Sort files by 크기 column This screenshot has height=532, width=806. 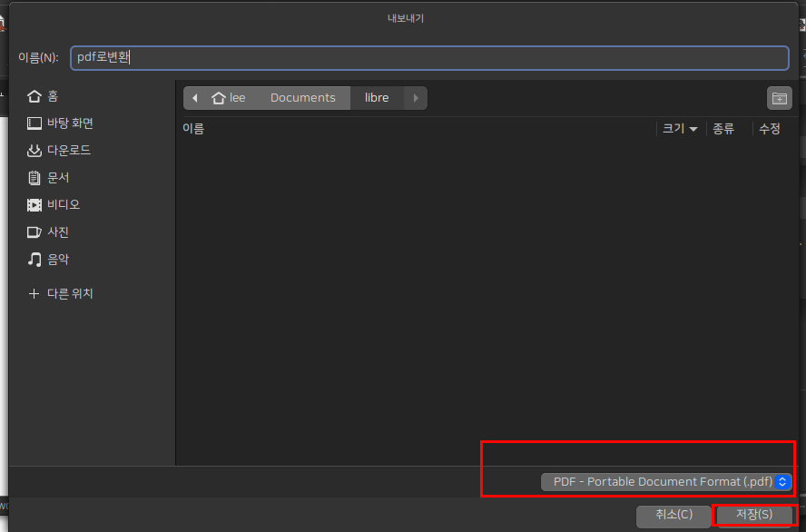click(680, 129)
